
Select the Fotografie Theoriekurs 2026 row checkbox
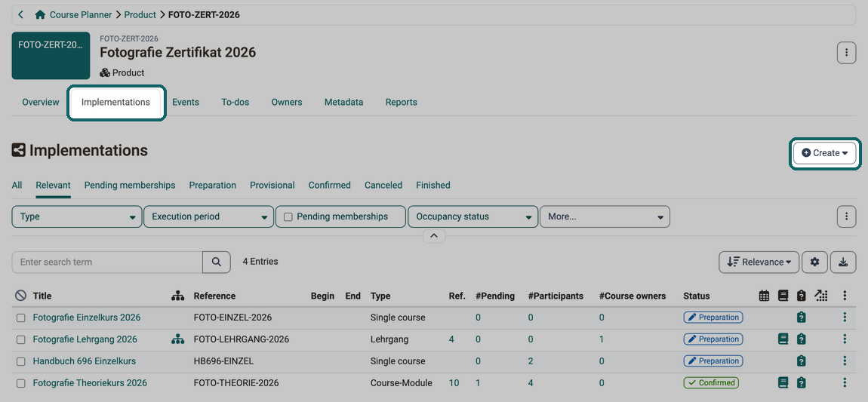[20, 383]
